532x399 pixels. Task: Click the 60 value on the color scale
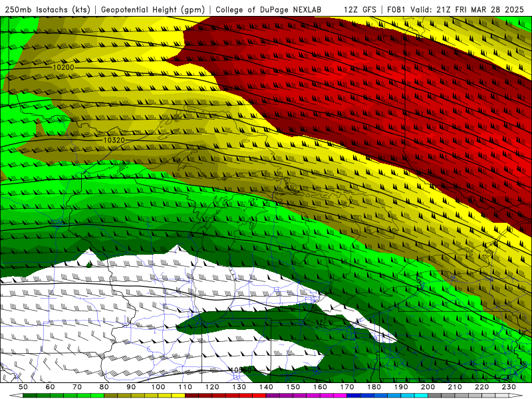click(51, 387)
